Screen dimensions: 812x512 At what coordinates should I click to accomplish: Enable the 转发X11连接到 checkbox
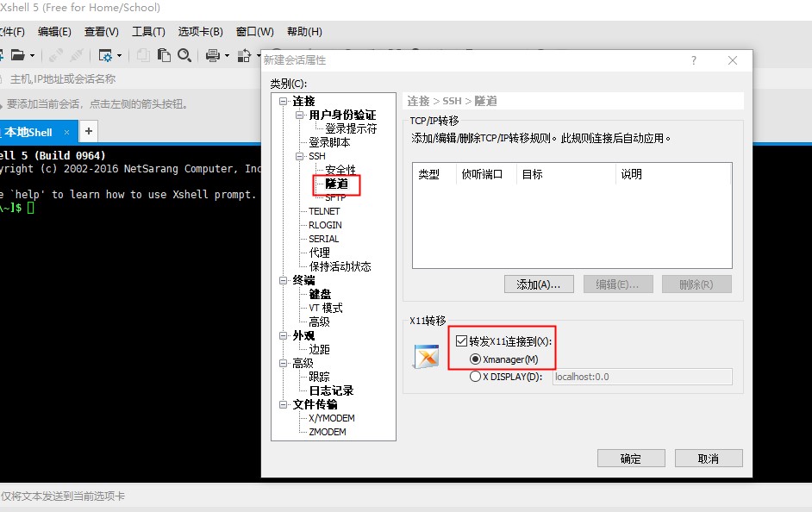pos(462,340)
